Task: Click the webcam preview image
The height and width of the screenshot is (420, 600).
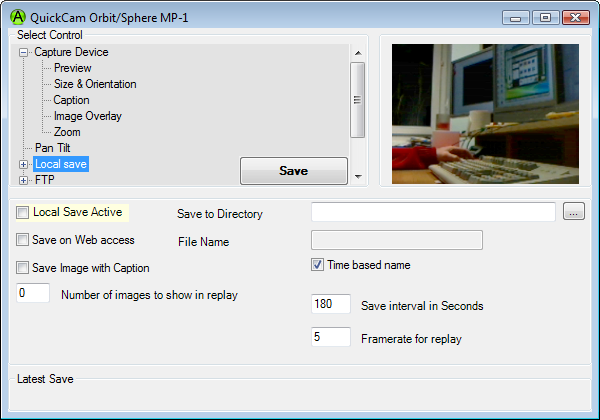Action: (485, 114)
